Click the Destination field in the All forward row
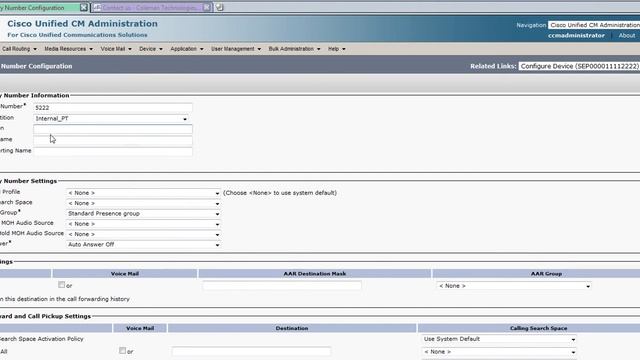640x360 pixels. click(251, 351)
